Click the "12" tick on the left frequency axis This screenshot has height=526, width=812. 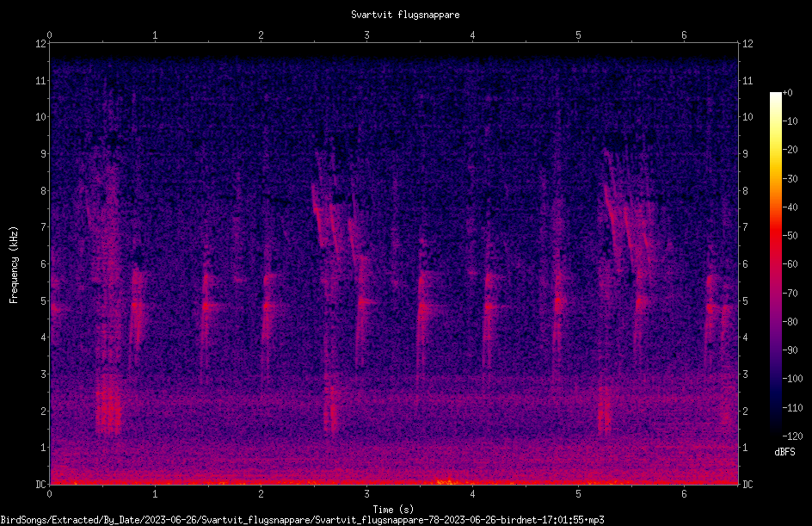point(40,44)
